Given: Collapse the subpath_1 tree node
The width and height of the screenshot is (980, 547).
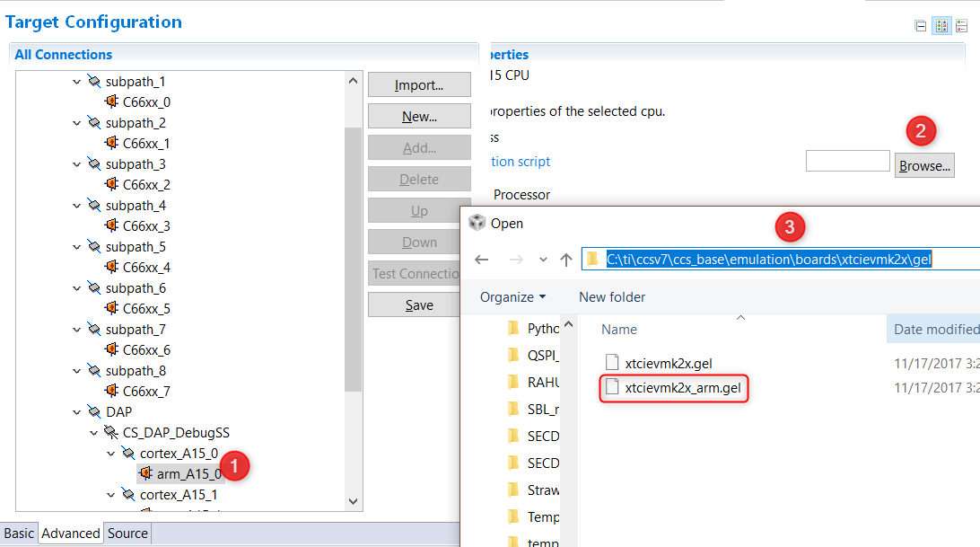Looking at the screenshot, I should pyautogui.click(x=76, y=82).
